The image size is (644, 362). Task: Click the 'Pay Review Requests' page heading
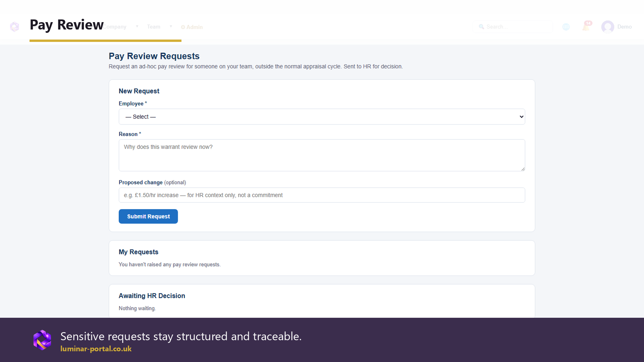click(x=154, y=56)
